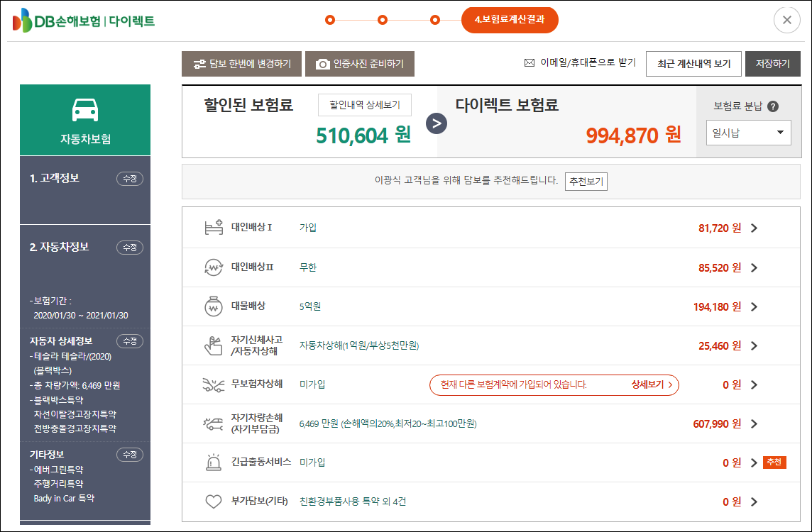
Task: Click 인증사진 준비하기 camera button
Action: tap(360, 64)
